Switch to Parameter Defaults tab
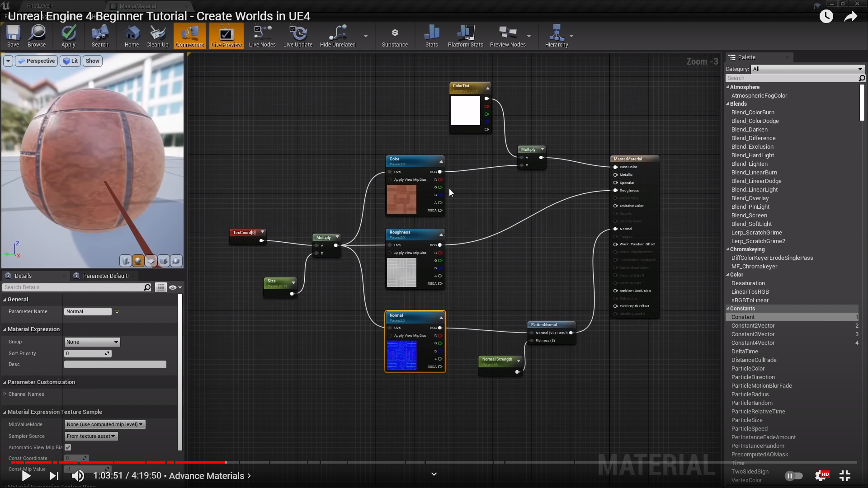The height and width of the screenshot is (488, 868). click(105, 276)
